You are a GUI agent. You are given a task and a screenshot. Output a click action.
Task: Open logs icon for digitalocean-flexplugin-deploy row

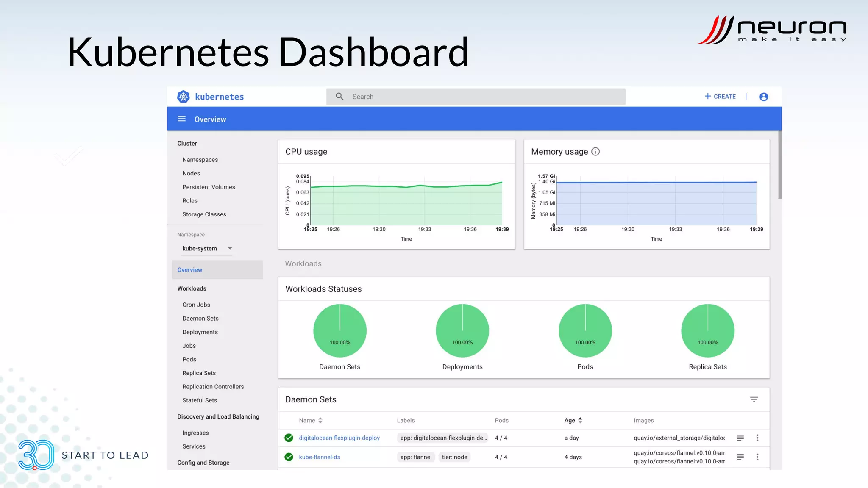pos(740,438)
